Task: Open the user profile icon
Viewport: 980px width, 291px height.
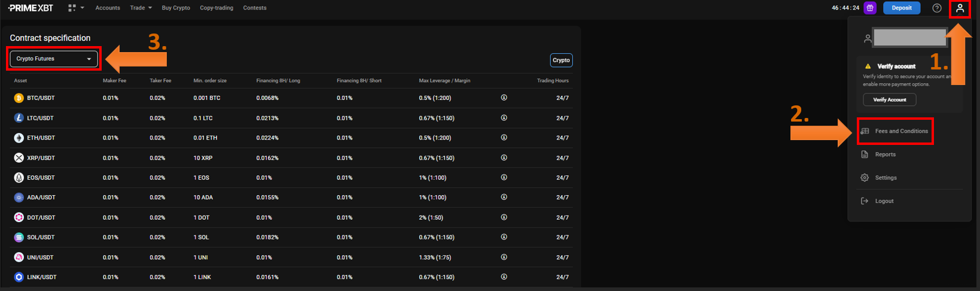Action: [x=960, y=8]
